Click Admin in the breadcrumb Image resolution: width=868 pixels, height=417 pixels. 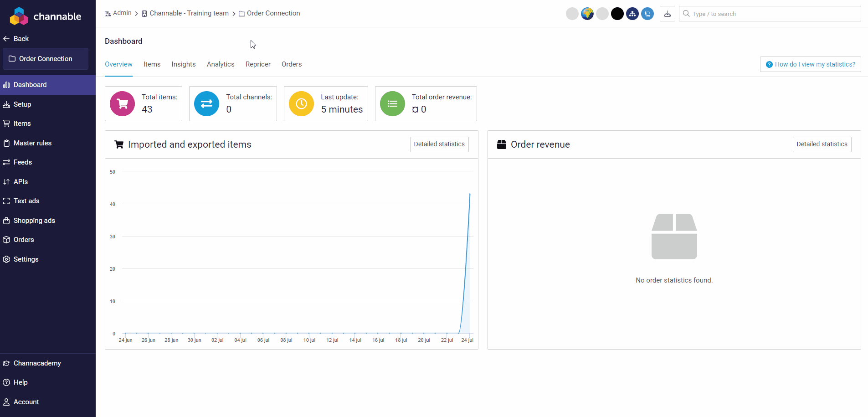pyautogui.click(x=122, y=13)
